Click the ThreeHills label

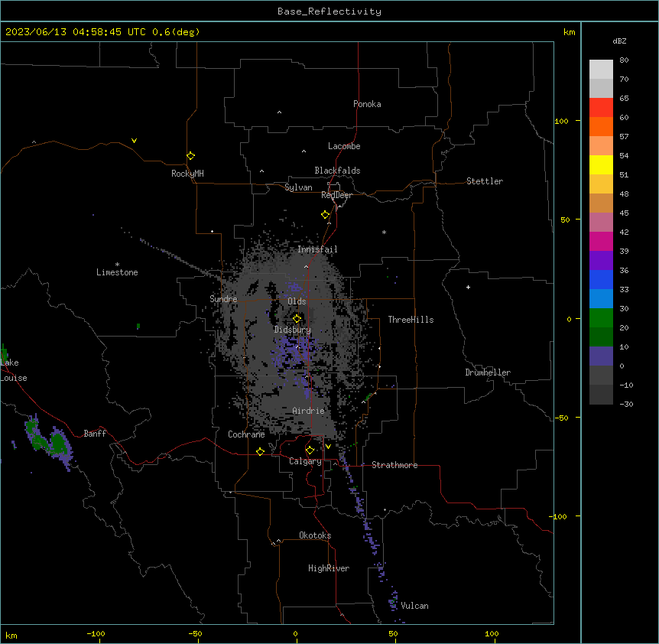click(411, 320)
